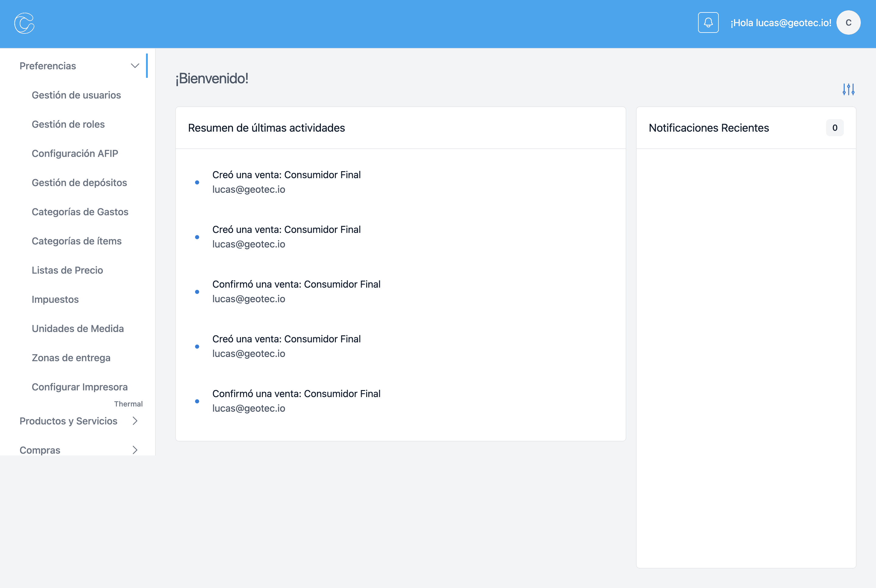Viewport: 876px width, 588px height.
Task: Click the bullet next to the last activity
Action: (197, 401)
